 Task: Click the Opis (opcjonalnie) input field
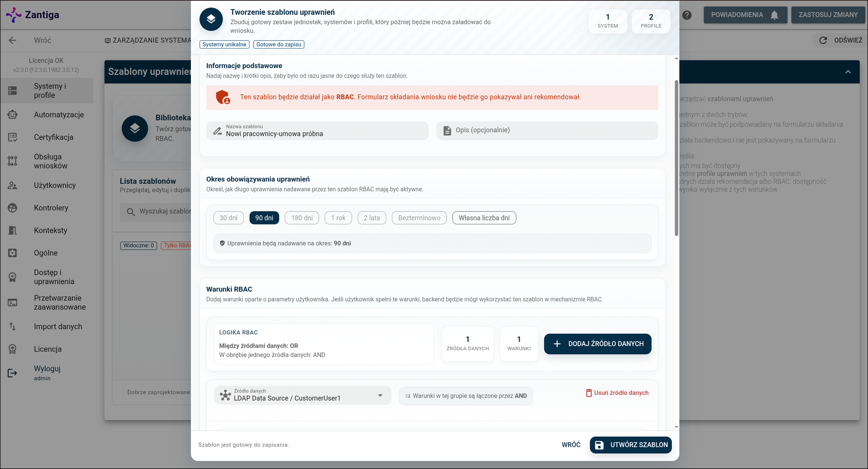[547, 131]
